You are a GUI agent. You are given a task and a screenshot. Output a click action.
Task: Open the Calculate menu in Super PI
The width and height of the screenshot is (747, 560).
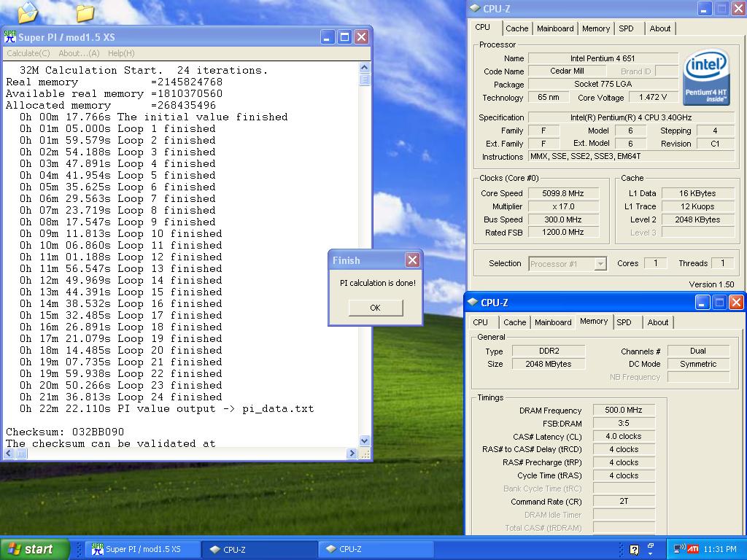(x=28, y=53)
